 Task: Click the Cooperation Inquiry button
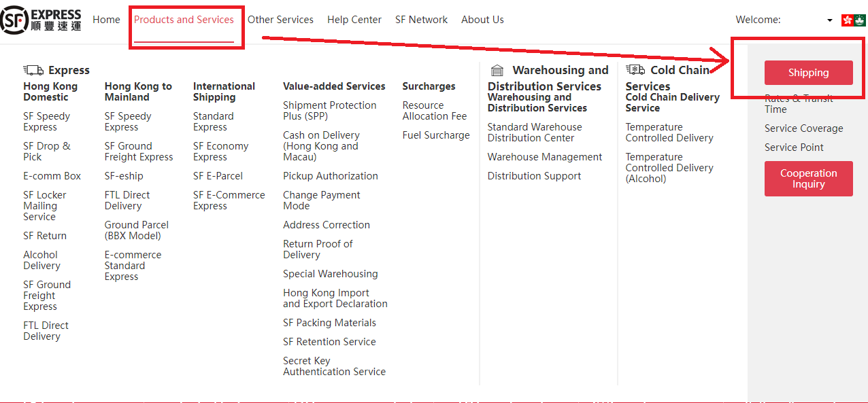[x=808, y=179]
